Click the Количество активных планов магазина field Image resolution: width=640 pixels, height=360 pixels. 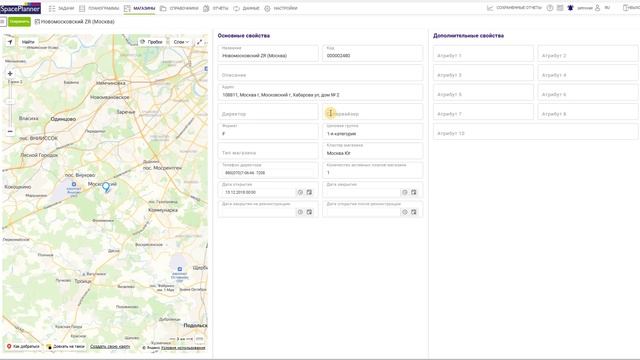point(373,171)
